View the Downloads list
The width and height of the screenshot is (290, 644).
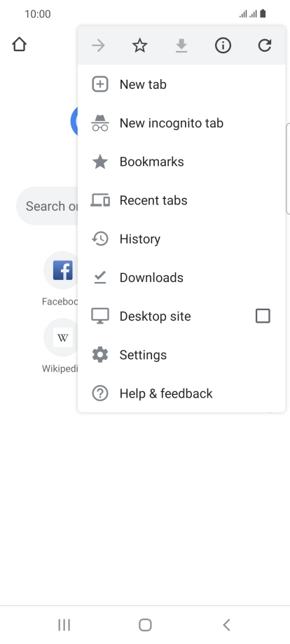click(181, 278)
